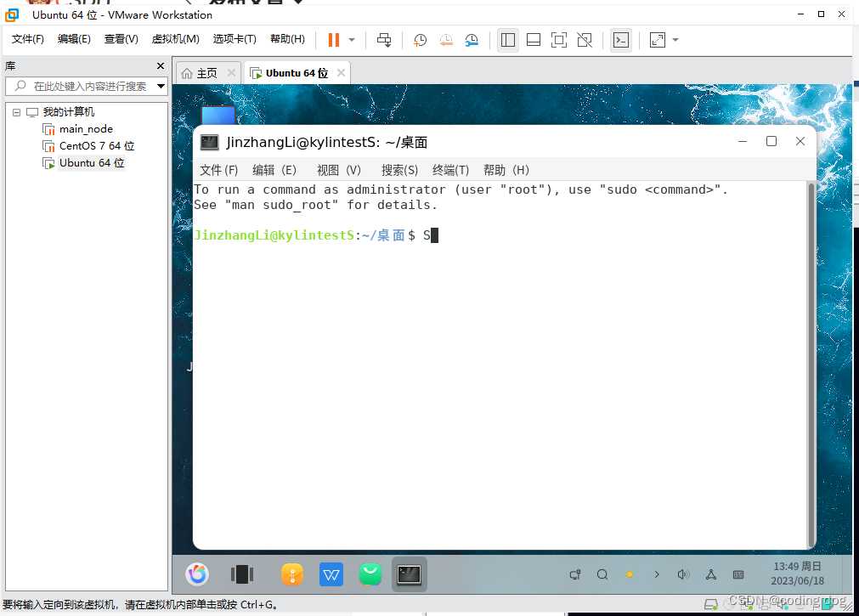Screen dimensions: 859x616
Task: Open the network tray icon
Action: pos(711,574)
